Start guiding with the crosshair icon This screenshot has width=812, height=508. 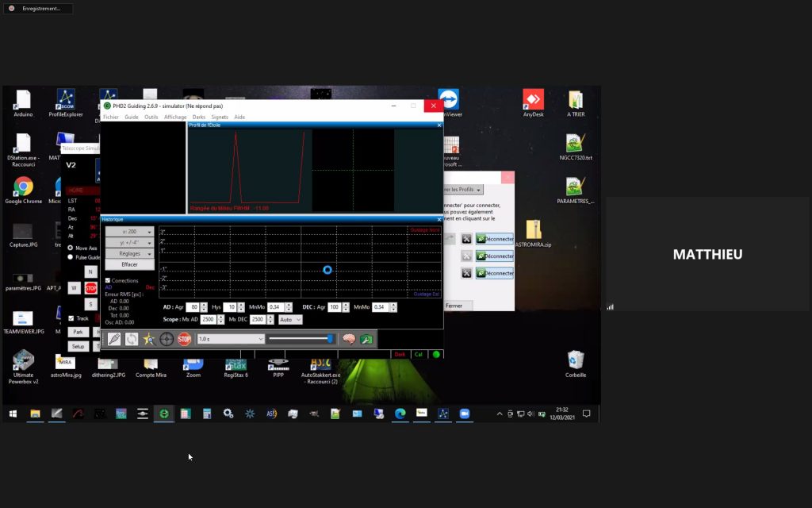click(167, 339)
